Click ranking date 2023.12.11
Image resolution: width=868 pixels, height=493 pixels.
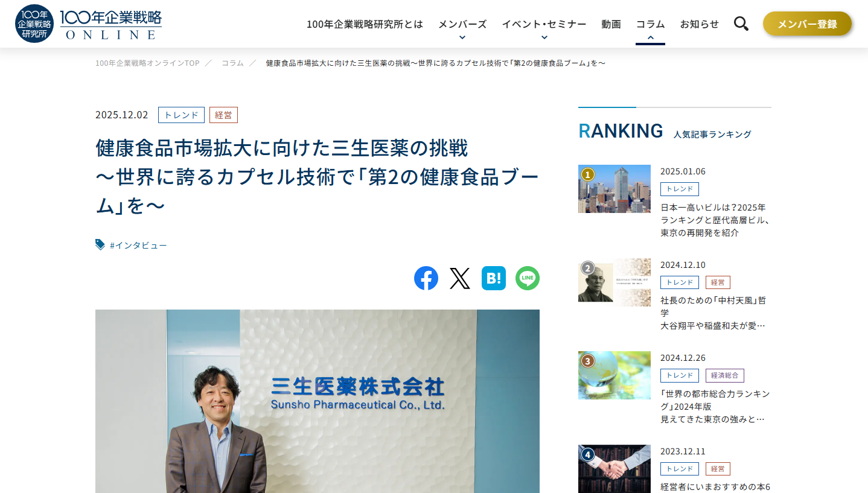tap(683, 451)
